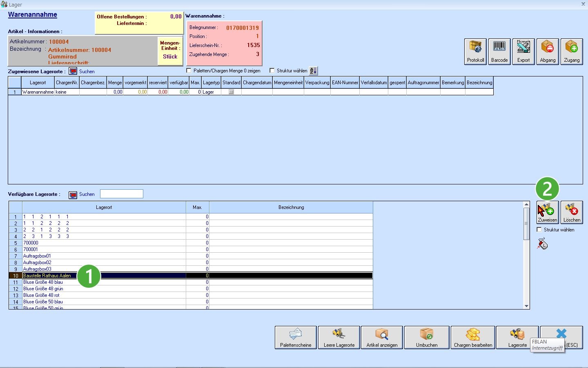Click verfügbar column header
Viewport: 588px width, 368px height.
pyautogui.click(x=179, y=83)
